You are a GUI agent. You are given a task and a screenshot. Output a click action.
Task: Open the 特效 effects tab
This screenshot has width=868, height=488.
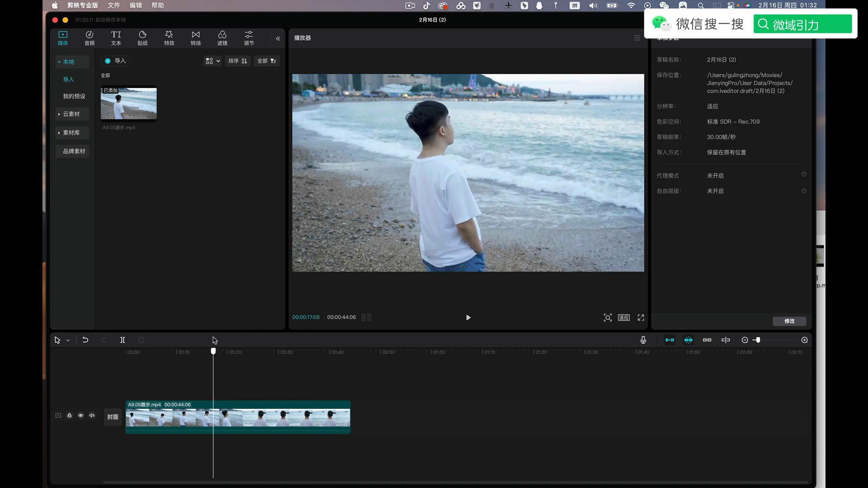click(x=169, y=38)
